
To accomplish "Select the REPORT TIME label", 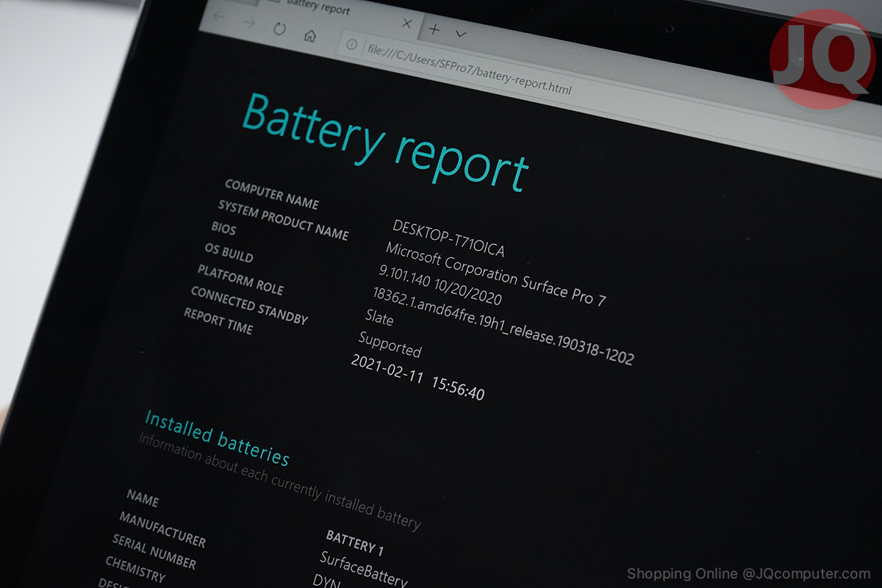I will 218,321.
